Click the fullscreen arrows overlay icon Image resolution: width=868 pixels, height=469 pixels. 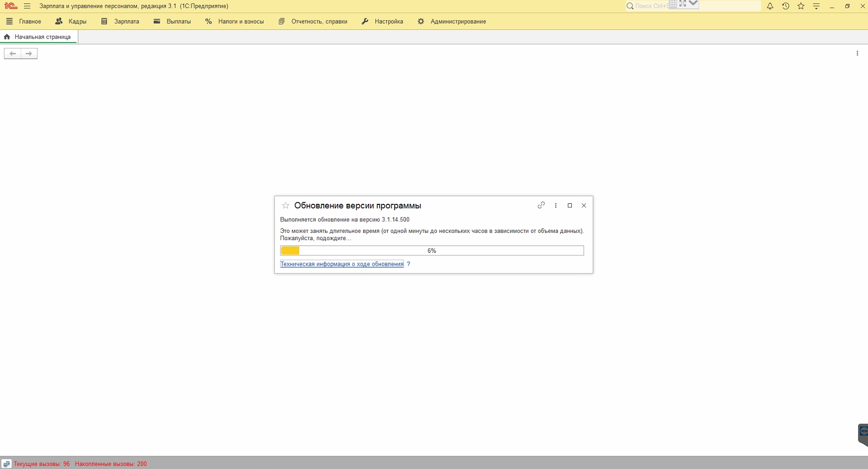click(683, 3)
